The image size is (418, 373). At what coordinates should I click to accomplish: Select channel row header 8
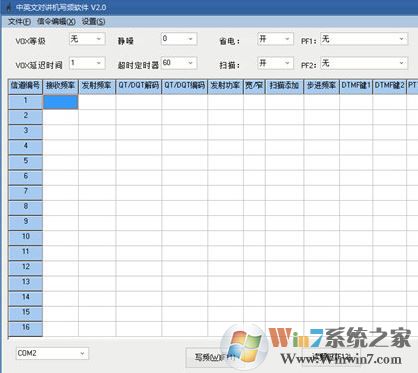pos(25,208)
